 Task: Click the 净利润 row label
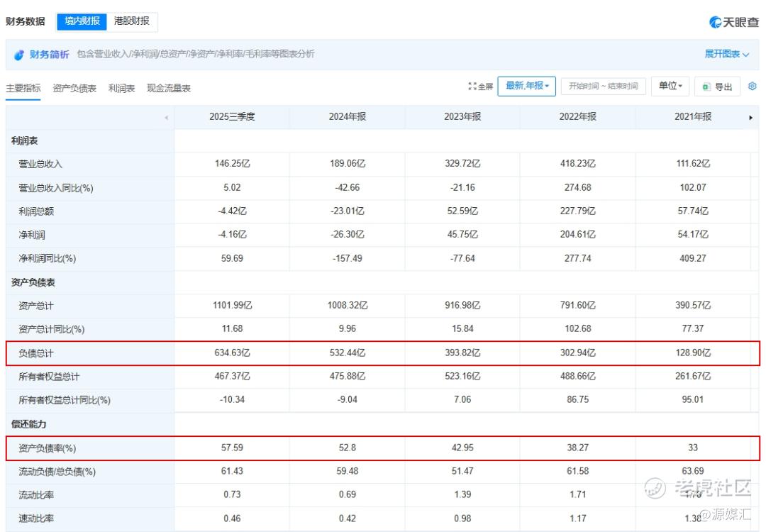coord(32,235)
